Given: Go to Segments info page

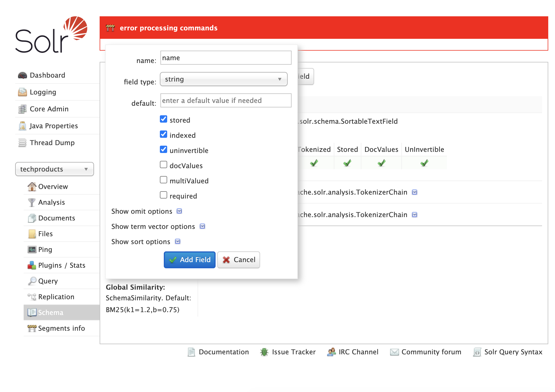Looking at the screenshot, I should tap(61, 328).
